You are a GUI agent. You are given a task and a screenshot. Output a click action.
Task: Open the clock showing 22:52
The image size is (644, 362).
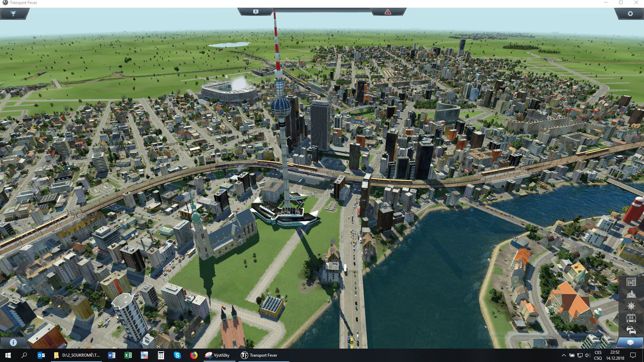click(x=615, y=355)
